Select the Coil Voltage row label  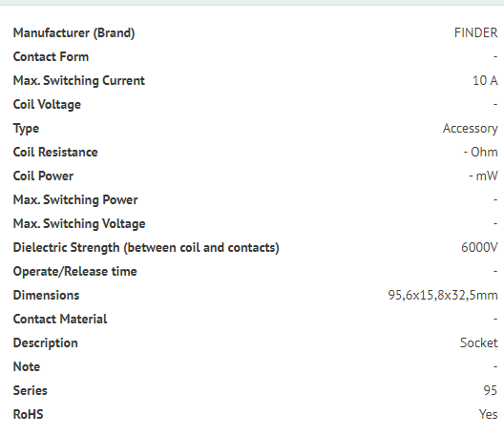[47, 105]
